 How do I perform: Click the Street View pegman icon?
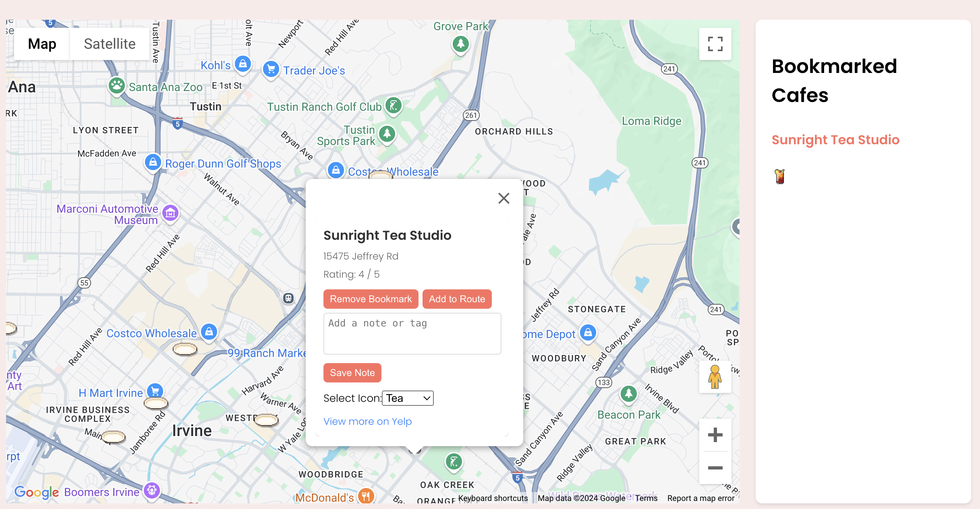[x=715, y=377]
